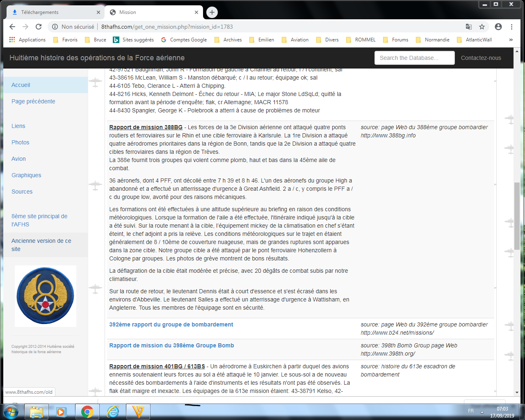
Task: Open the Google Translate page icon
Action: pos(469,27)
